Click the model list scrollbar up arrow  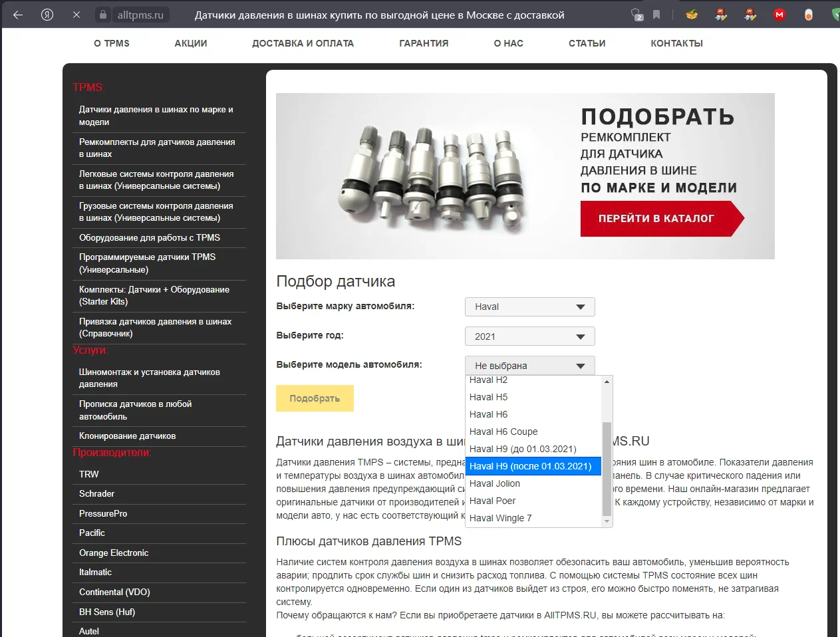(607, 382)
